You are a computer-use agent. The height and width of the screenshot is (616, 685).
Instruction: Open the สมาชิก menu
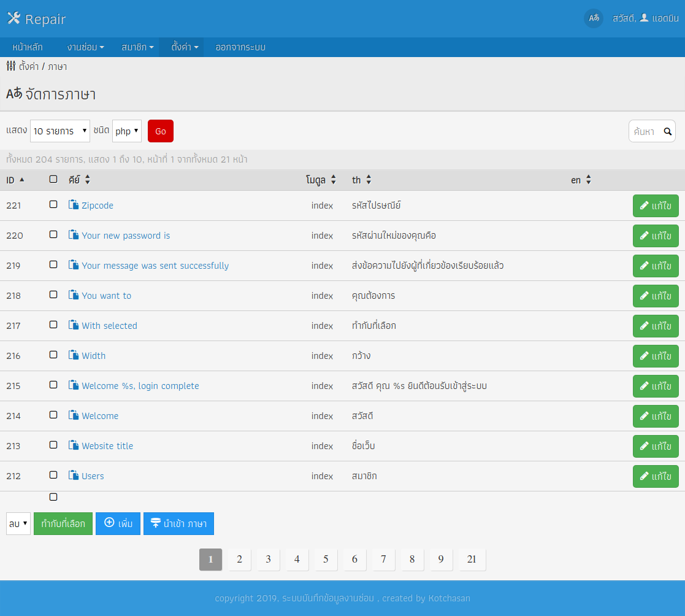pos(137,47)
